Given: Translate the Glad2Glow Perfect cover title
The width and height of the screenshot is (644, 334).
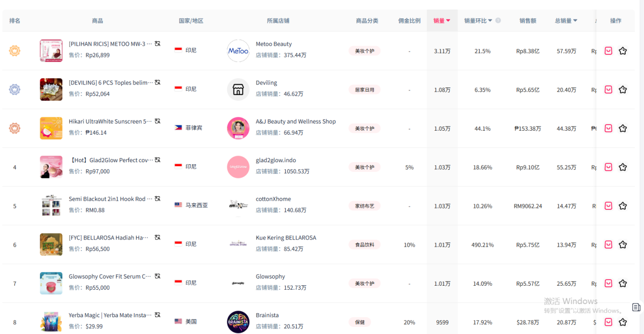Looking at the screenshot, I should [158, 160].
